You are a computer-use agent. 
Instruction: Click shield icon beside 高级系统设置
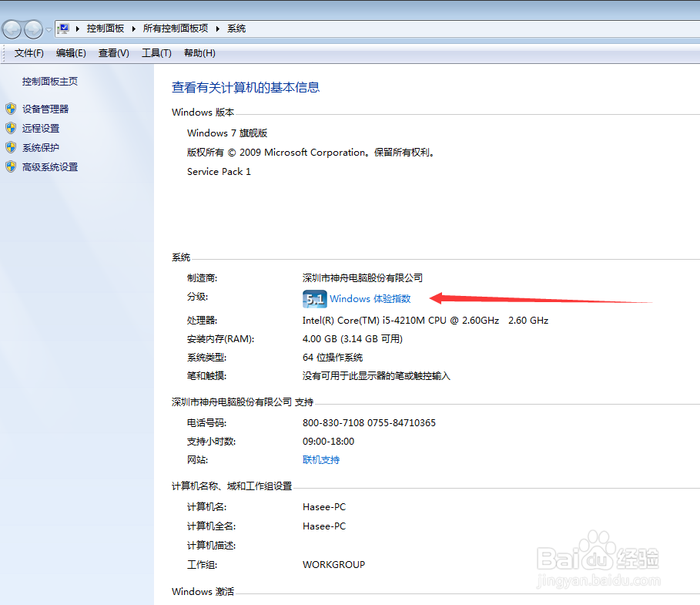(x=11, y=167)
